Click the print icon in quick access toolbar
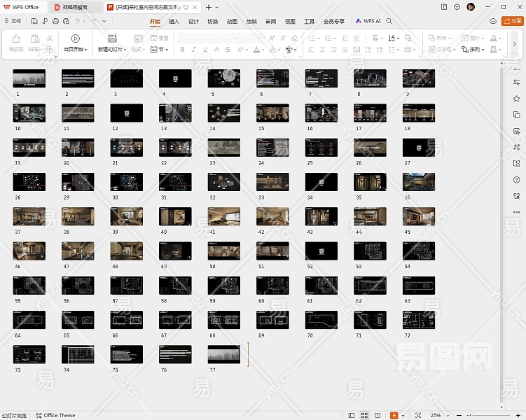This screenshot has width=526, height=420. pos(55,21)
